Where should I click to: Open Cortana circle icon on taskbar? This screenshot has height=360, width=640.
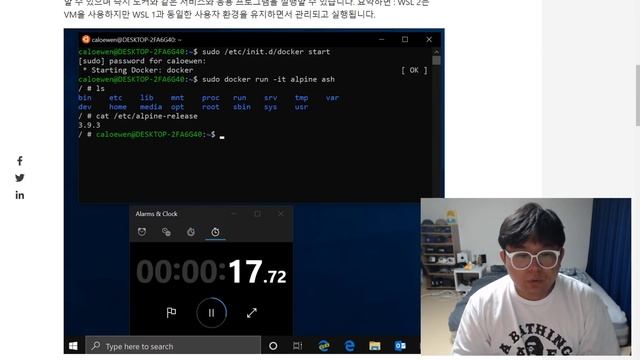coord(273,346)
